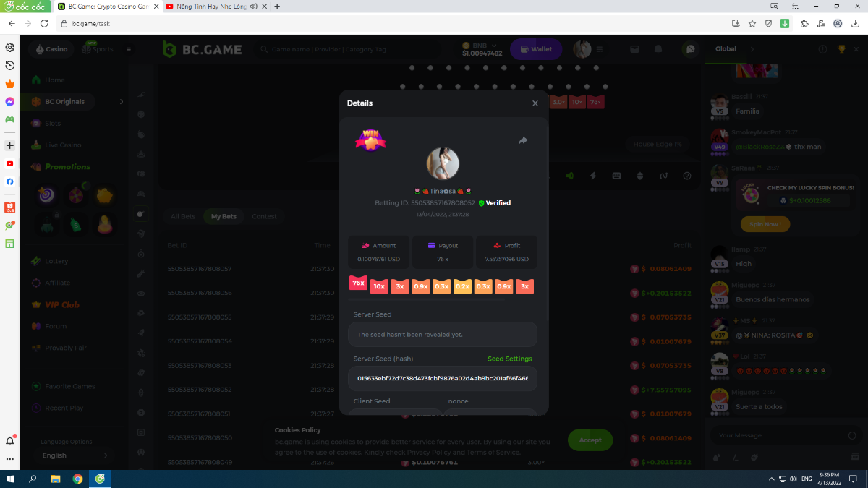Click the green download arrow in the toolbar

(785, 23)
